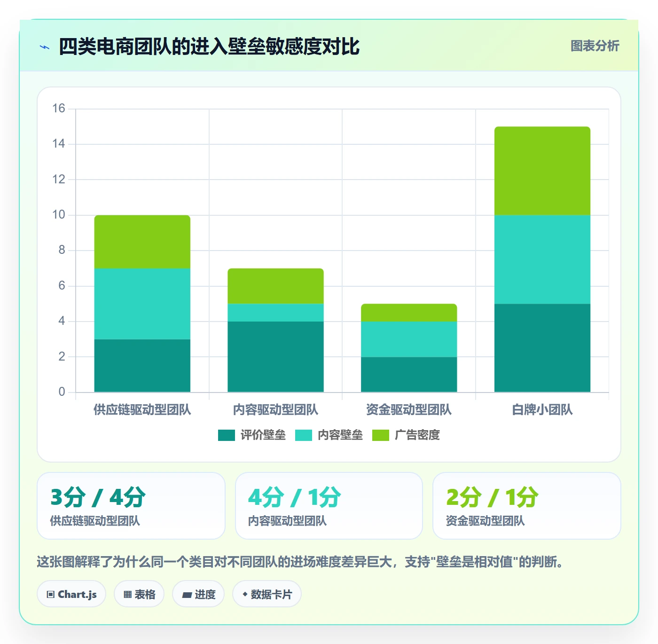Click the 供应链驱动型团队 dark teal bottom segment
Viewport: 658px width, 644px height.
click(x=142, y=366)
